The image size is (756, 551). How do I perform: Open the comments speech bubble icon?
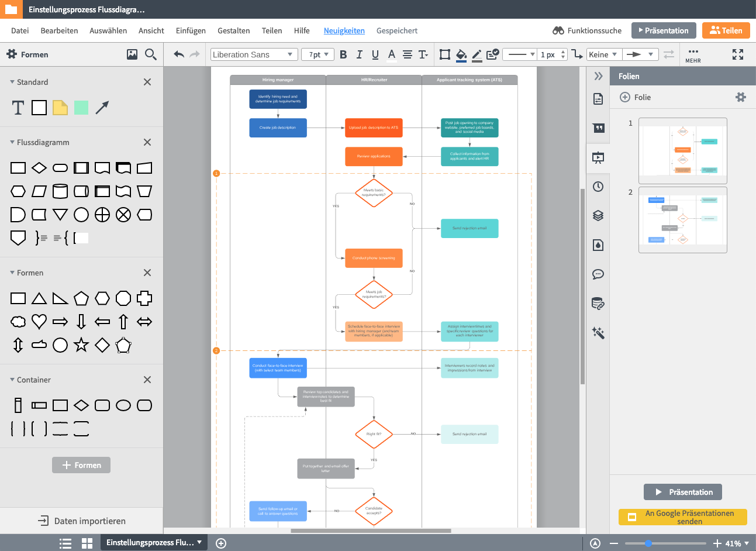598,274
